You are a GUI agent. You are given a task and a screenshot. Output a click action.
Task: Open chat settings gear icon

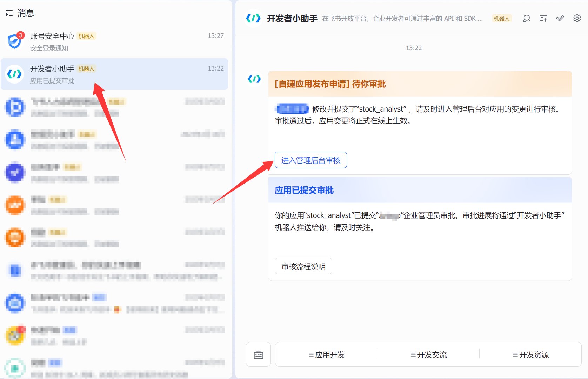tap(577, 18)
